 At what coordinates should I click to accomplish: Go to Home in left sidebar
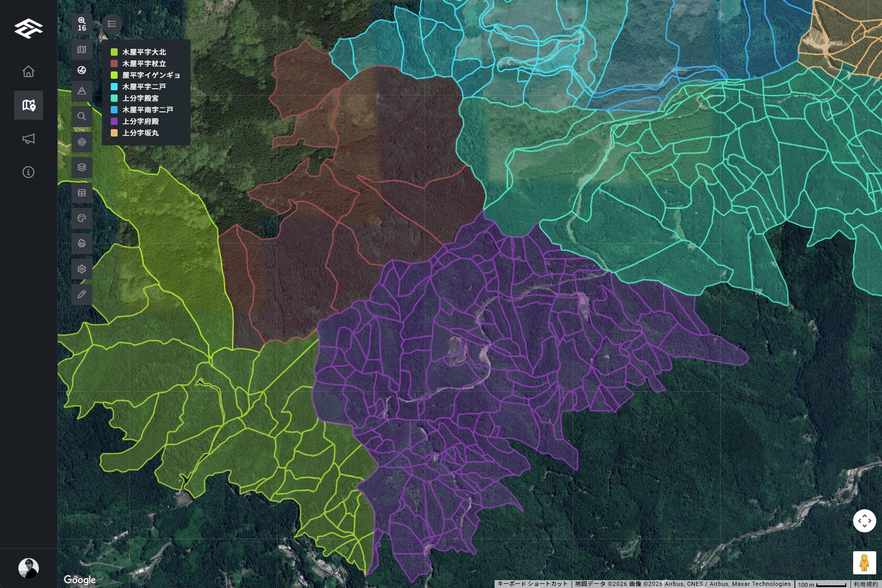pyautogui.click(x=28, y=71)
